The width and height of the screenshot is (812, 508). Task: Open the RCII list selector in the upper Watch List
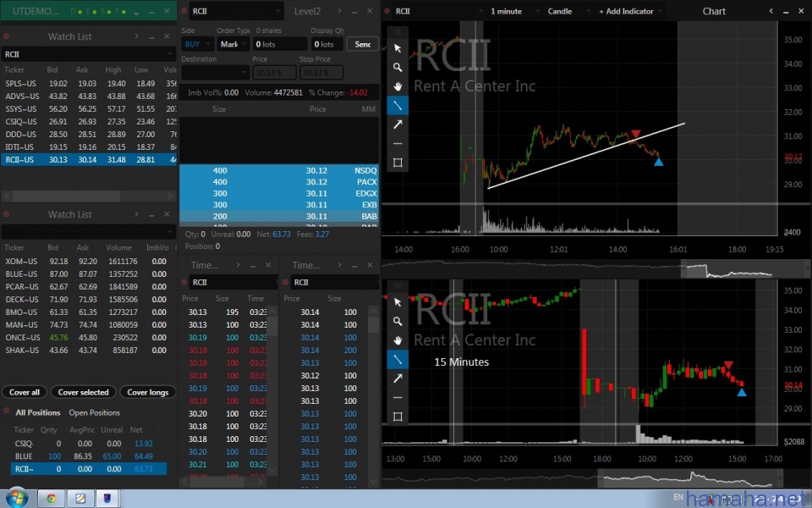pyautogui.click(x=88, y=54)
